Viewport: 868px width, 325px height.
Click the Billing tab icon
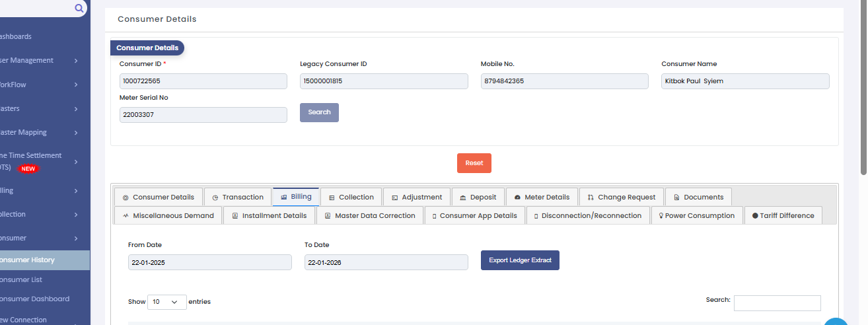click(x=284, y=197)
